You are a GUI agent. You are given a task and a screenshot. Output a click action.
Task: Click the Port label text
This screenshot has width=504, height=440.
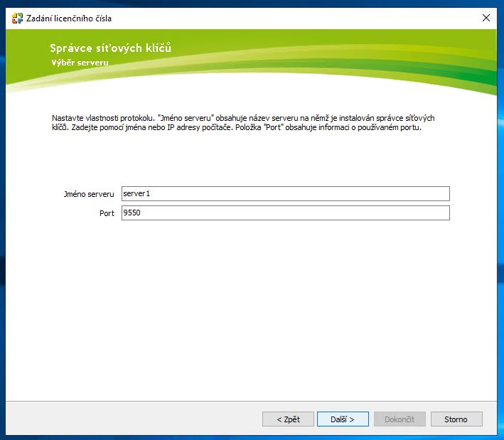[106, 213]
